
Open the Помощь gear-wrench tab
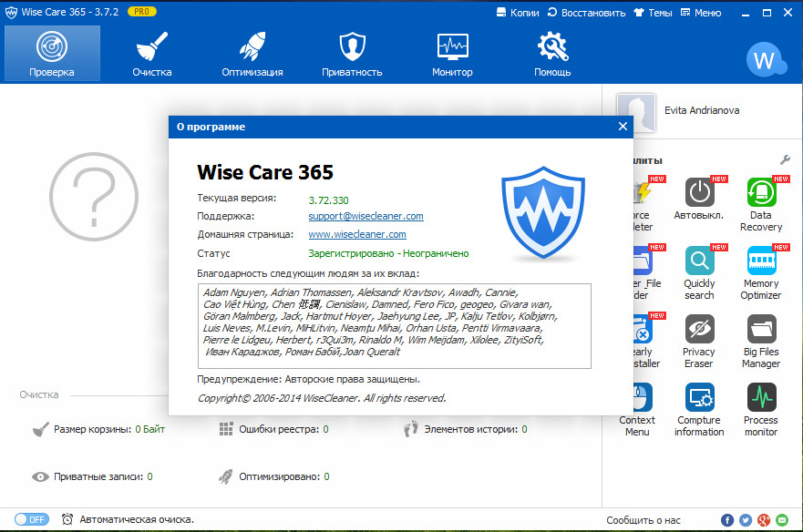point(552,54)
